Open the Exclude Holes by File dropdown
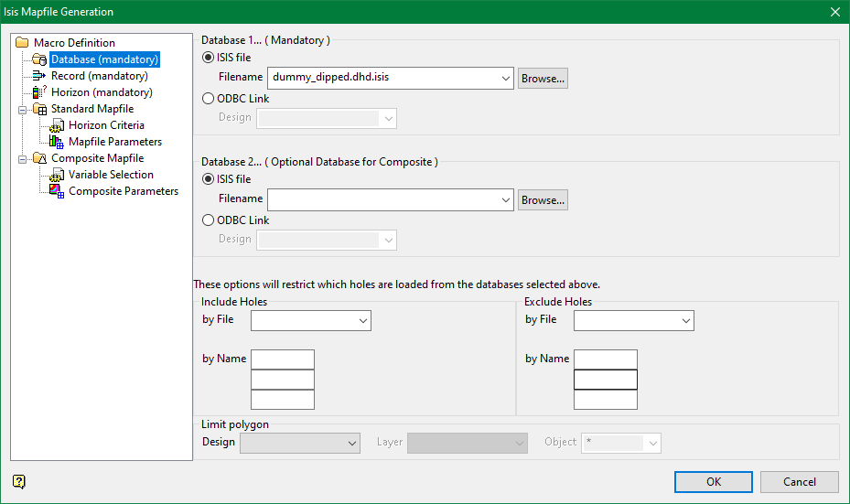The width and height of the screenshot is (850, 504). (x=686, y=320)
